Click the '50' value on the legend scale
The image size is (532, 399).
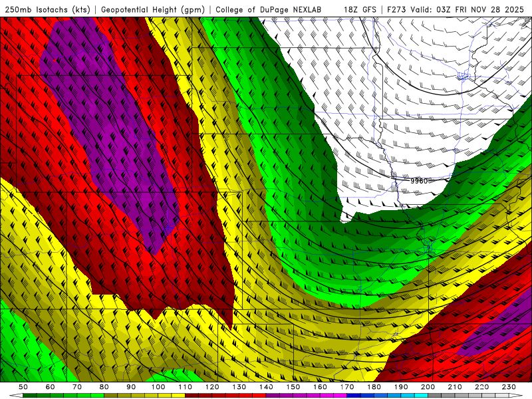(23, 387)
